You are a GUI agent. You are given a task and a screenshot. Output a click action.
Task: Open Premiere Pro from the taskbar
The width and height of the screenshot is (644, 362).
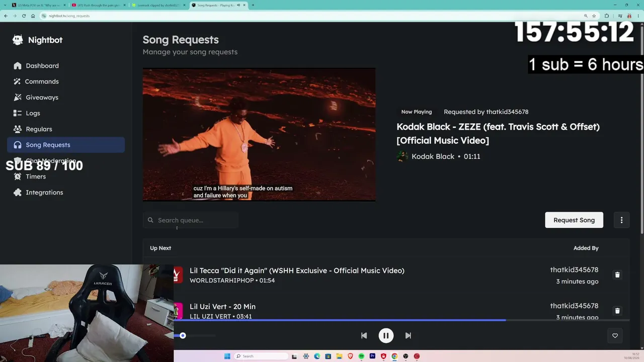[372, 356]
